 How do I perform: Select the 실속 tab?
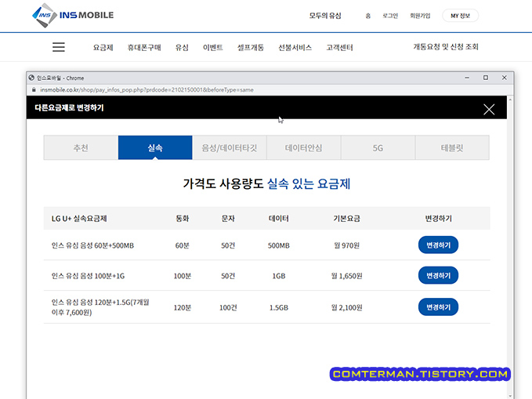(155, 147)
